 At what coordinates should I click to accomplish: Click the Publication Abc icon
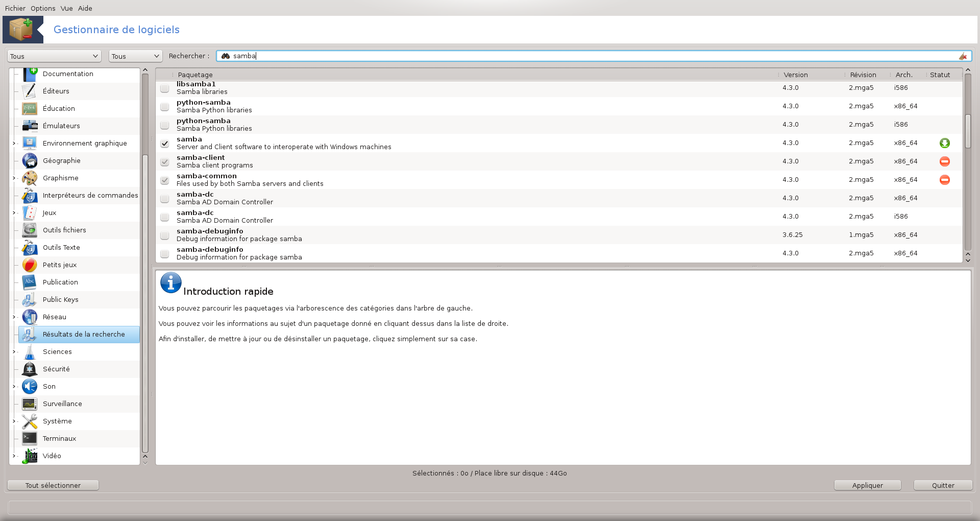(30, 282)
